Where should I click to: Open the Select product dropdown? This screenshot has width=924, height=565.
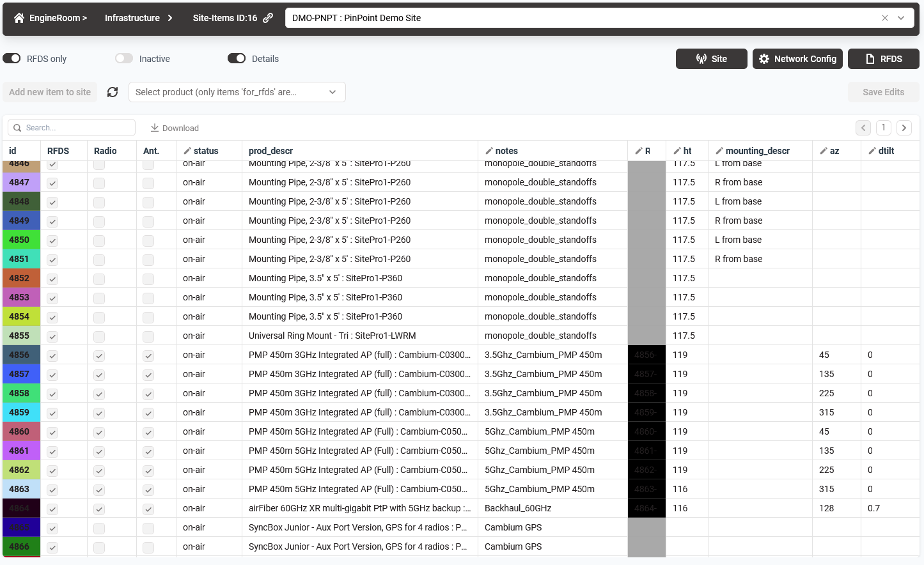237,92
